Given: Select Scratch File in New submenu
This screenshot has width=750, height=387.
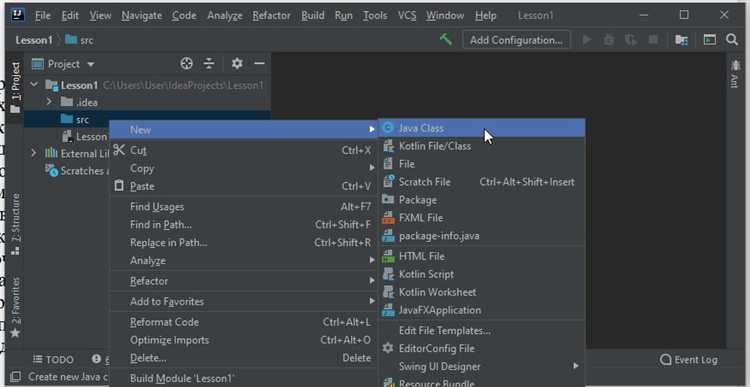Looking at the screenshot, I should pos(482,182).
